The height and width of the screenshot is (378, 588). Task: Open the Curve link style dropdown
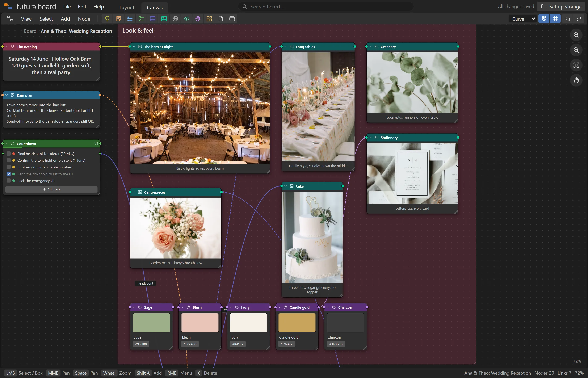coord(523,19)
